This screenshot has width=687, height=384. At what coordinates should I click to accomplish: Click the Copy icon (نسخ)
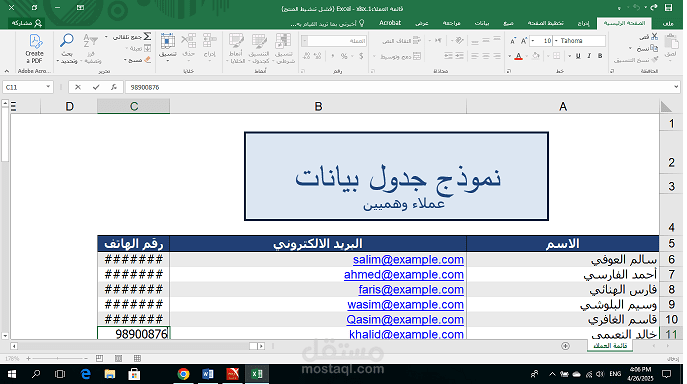coord(655,48)
